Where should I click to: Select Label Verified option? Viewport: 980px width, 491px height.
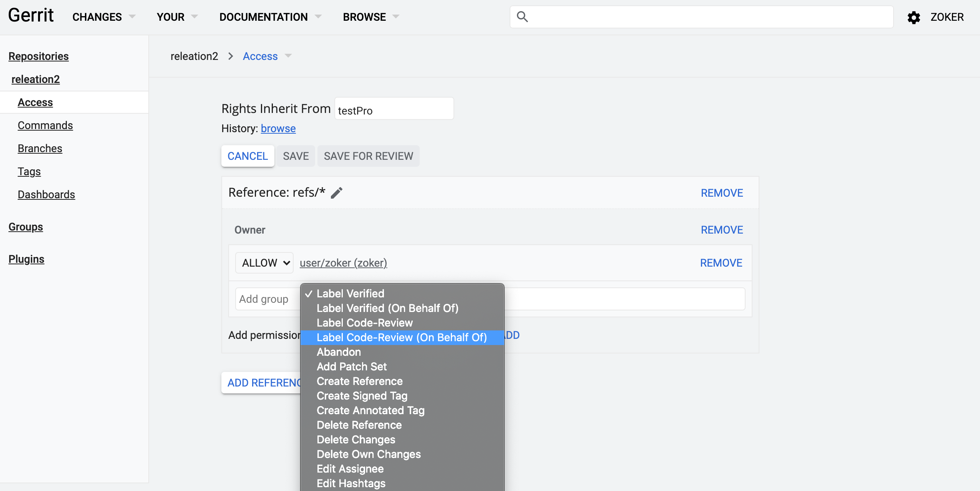[402, 294]
